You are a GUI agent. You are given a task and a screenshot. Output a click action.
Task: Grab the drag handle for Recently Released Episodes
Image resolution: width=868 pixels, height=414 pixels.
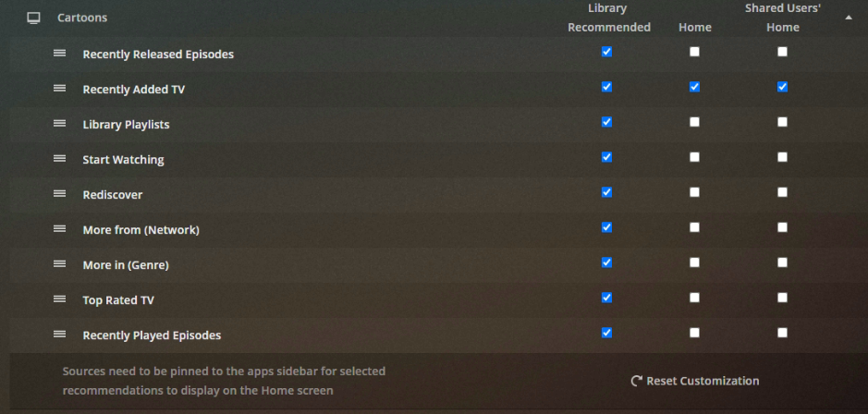click(x=59, y=53)
